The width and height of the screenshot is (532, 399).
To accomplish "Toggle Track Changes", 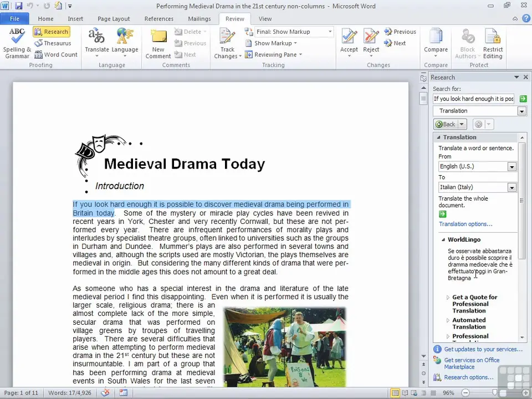I will tap(227, 43).
